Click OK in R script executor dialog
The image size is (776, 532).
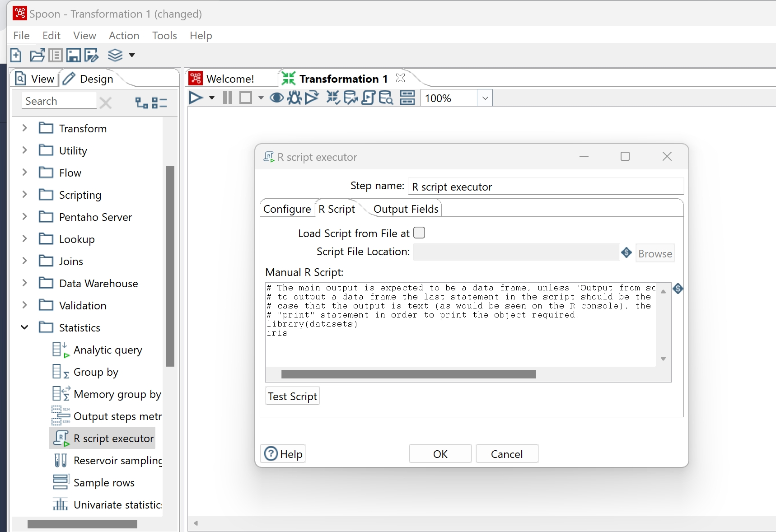click(x=440, y=454)
